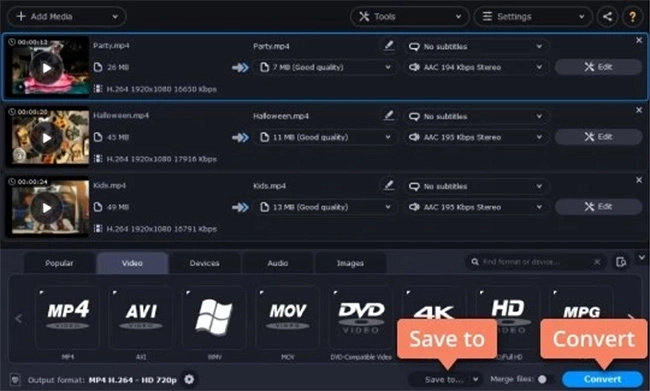650x391 pixels.
Task: Open subtitles dropdown for Kids.mp4
Action: pyautogui.click(x=476, y=186)
